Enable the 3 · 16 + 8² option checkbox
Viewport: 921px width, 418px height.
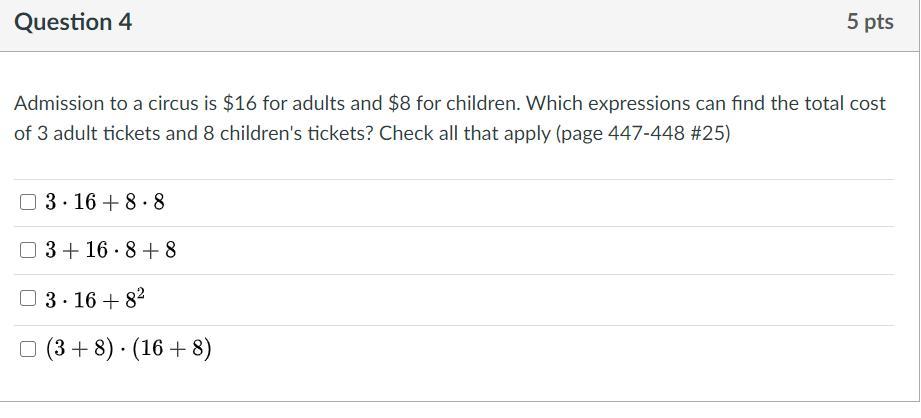point(27,298)
